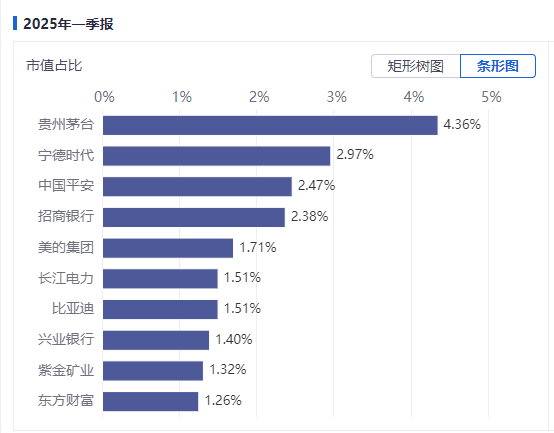Click the 市值占比 chart title
Screen dimensions: 554x433
pyautogui.click(x=54, y=66)
